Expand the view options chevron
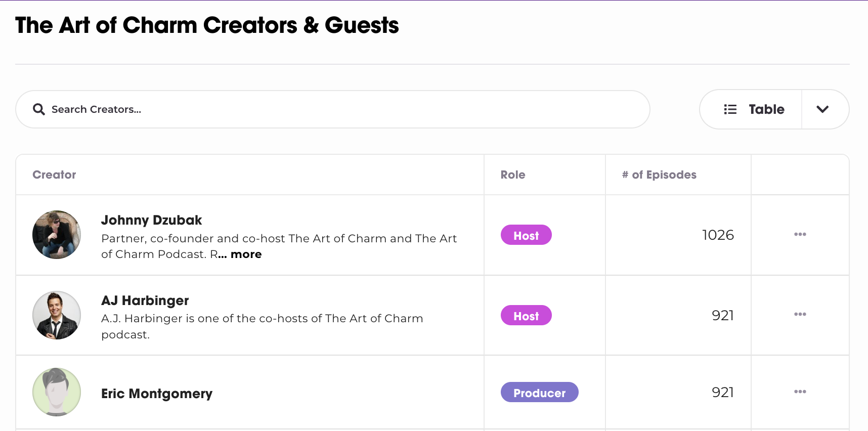Viewport: 868px width, 431px height. (824, 109)
